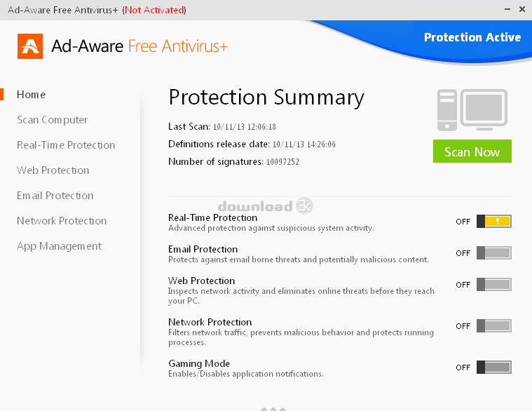This screenshot has width=532, height=411.
Task: Click the computer monitor icon
Action: 472,110
